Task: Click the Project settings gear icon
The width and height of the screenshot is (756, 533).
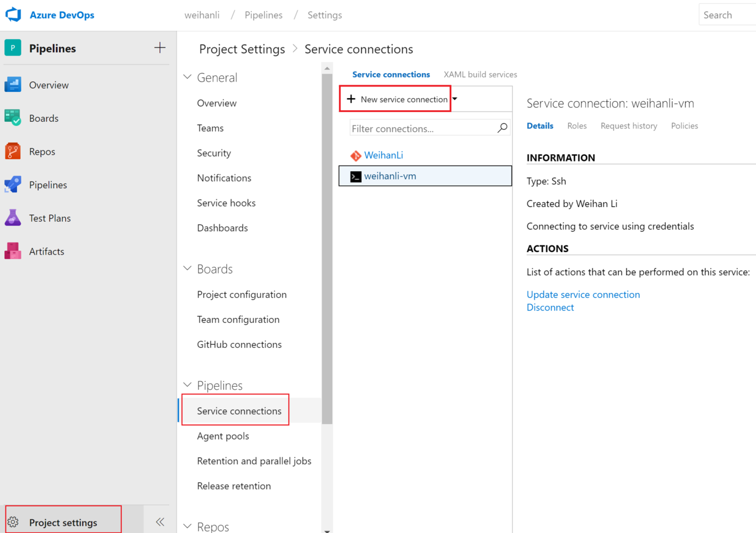Action: coord(13,522)
